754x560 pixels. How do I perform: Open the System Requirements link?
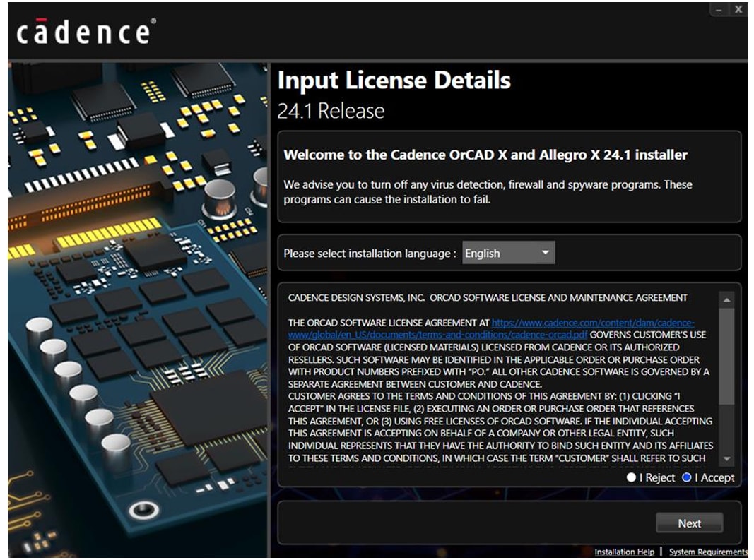pyautogui.click(x=708, y=552)
